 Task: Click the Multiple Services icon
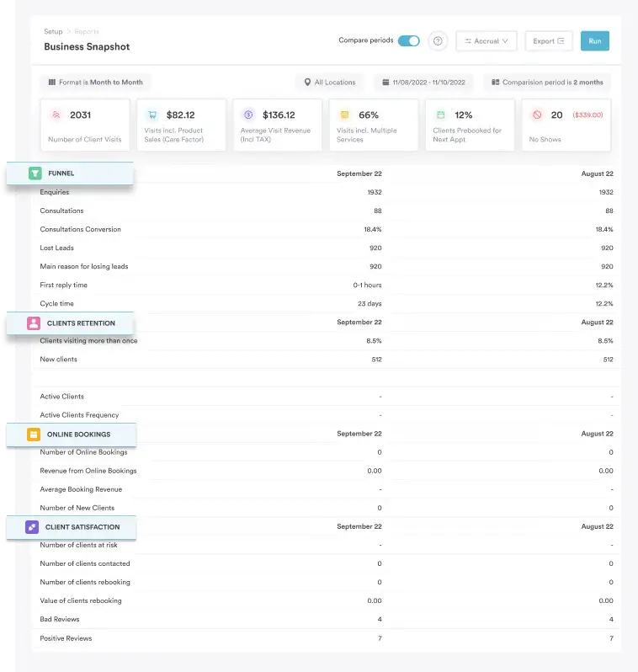click(344, 115)
